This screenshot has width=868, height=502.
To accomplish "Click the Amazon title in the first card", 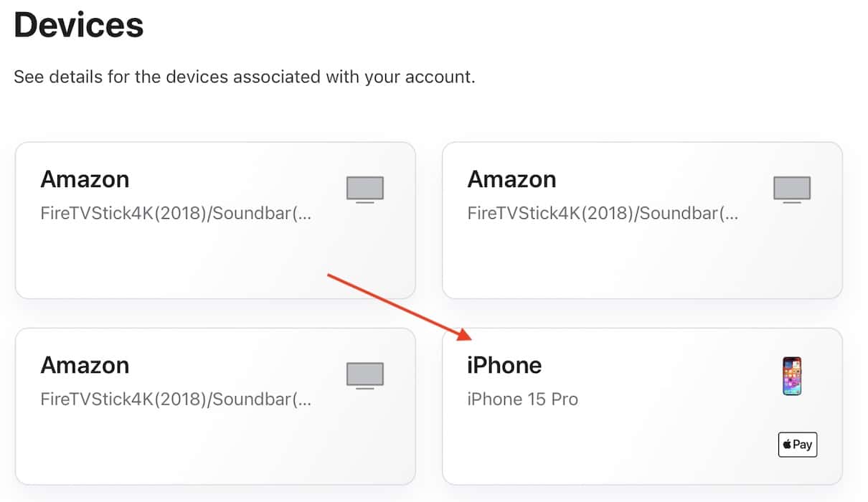I will tap(85, 179).
